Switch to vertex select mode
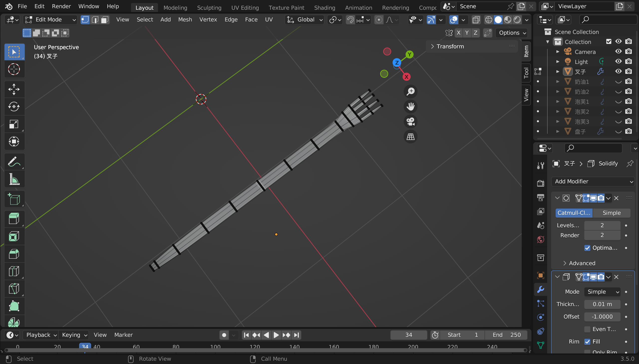Image resolution: width=639 pixels, height=364 pixels. point(85,19)
